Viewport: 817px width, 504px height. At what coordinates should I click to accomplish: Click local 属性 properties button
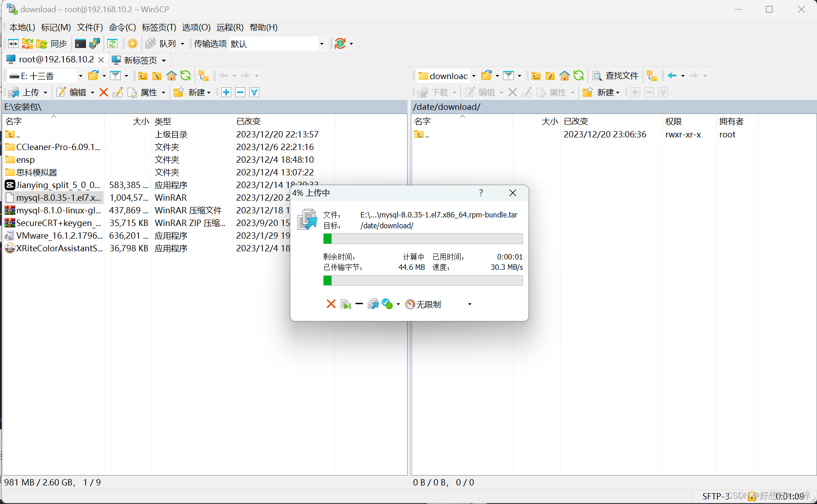[143, 92]
